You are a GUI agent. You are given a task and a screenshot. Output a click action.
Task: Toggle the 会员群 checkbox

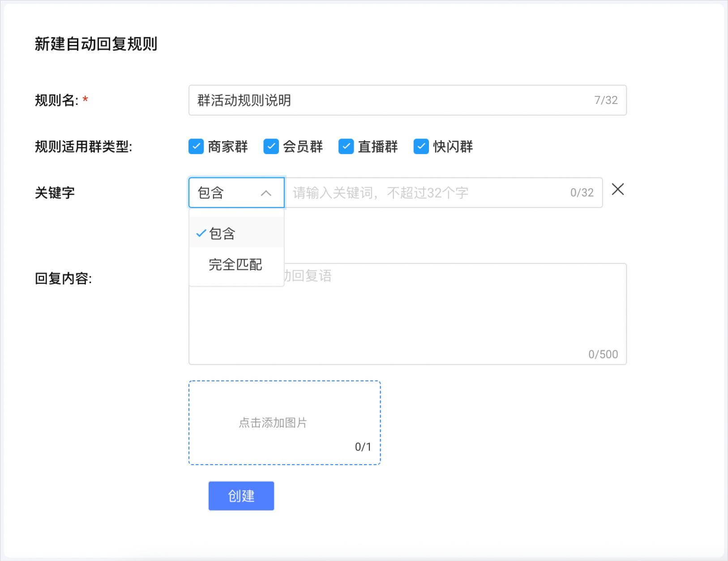tap(271, 147)
